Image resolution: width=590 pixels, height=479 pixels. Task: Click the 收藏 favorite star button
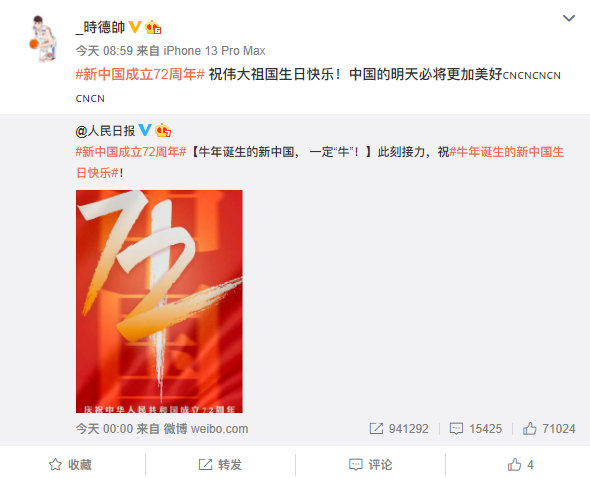point(70,465)
